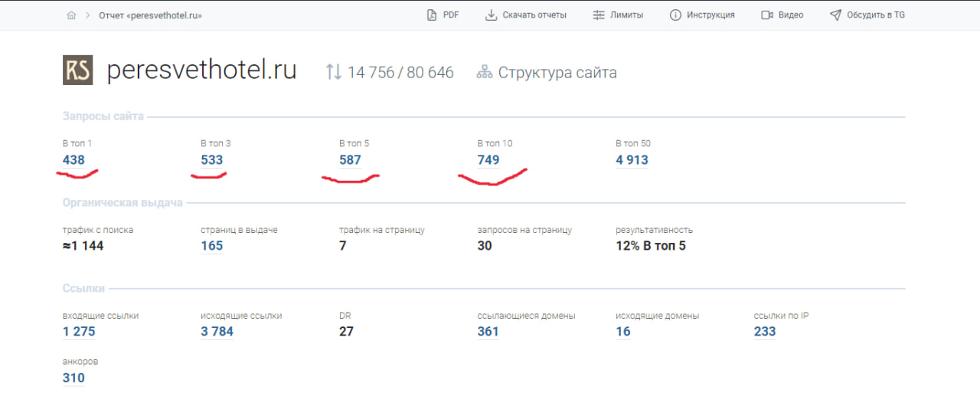Viewport: 980px width, 413px height.
Task: Click the запросов на страницу value 30
Action: coord(485,246)
